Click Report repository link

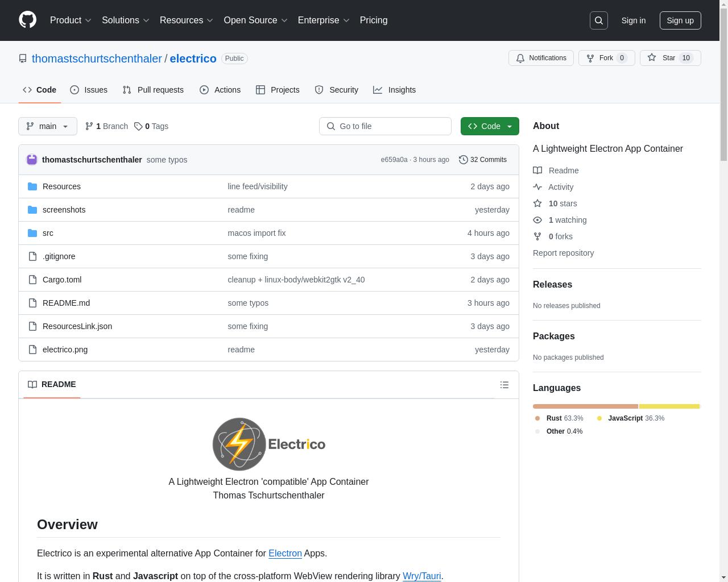point(563,253)
